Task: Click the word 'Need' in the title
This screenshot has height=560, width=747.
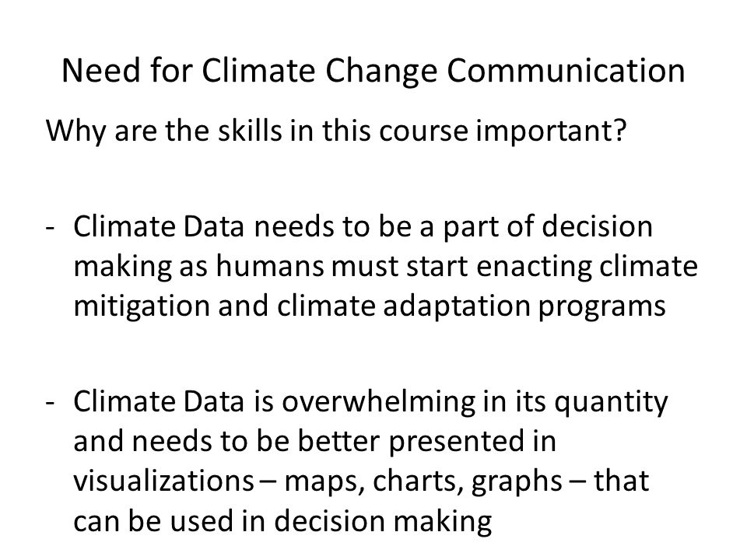Action: click(101, 71)
